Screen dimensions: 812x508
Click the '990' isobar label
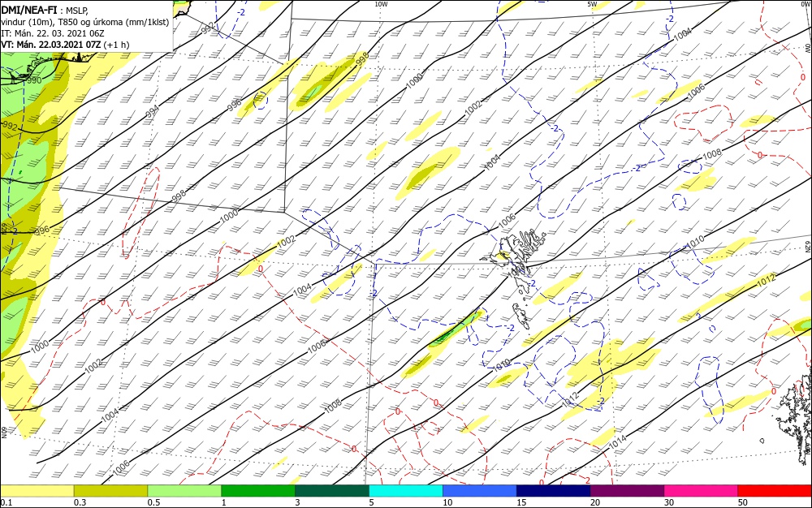point(34,80)
